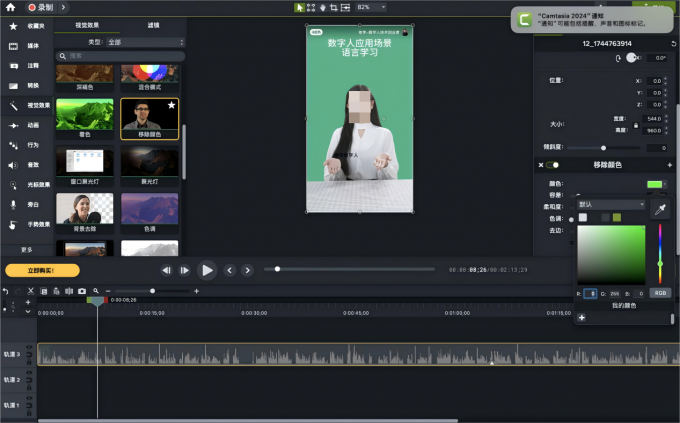The width and height of the screenshot is (680, 423).
Task: Show more tools with 更多
Action: (x=27, y=250)
